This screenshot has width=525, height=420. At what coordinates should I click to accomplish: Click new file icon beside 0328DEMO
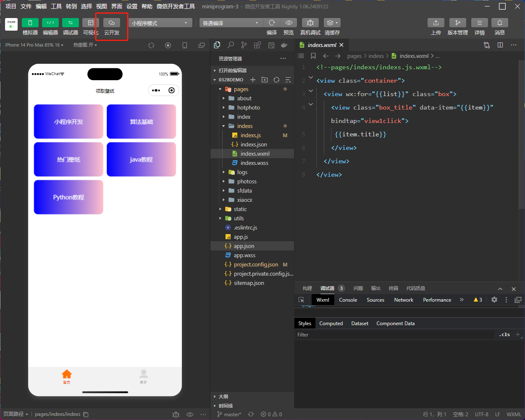[x=253, y=80]
